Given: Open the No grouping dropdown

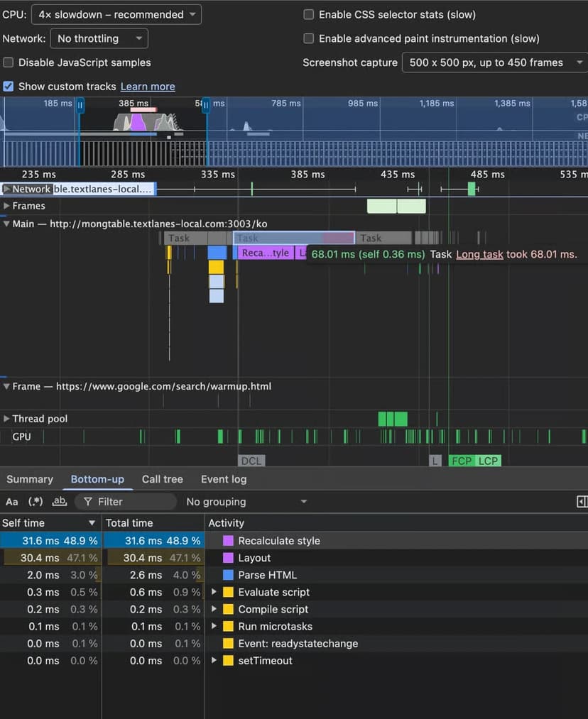Looking at the screenshot, I should (x=246, y=502).
